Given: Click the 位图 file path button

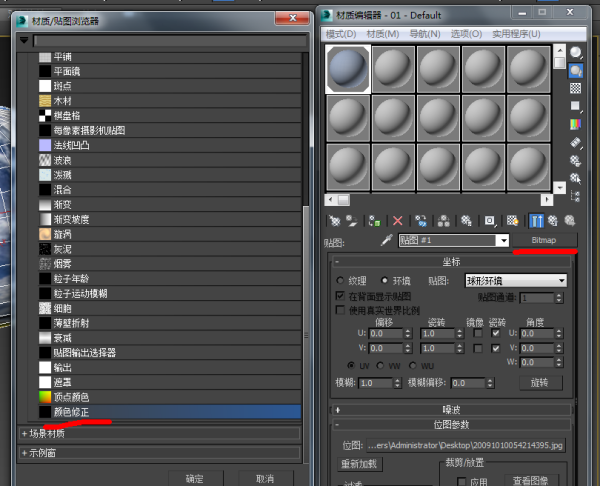Looking at the screenshot, I should 465,445.
